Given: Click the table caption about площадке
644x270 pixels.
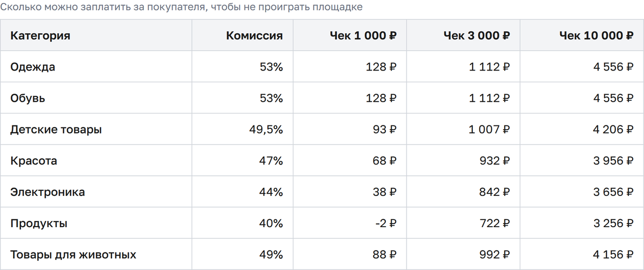Looking at the screenshot, I should (181, 8).
